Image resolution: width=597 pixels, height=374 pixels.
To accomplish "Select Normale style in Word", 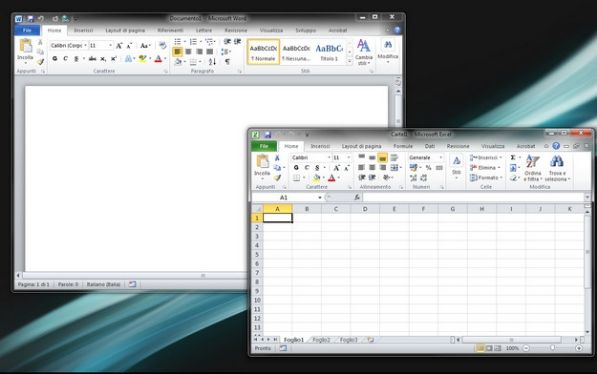I will [263, 51].
